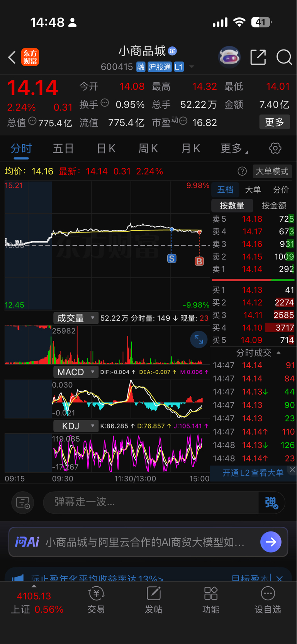Screen dimensions: 297x644
Task: Tap the 问AI logo
Action: click(x=27, y=542)
